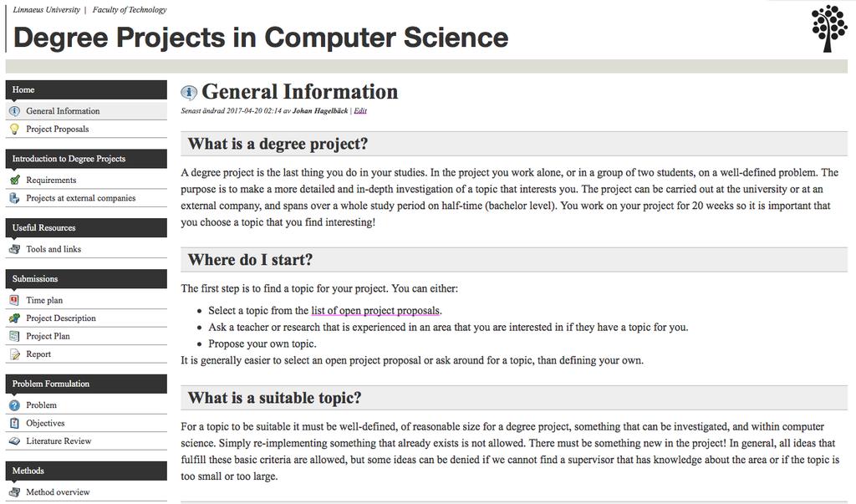The image size is (856, 504).
Task: Open the Method overview page
Action: click(x=58, y=491)
